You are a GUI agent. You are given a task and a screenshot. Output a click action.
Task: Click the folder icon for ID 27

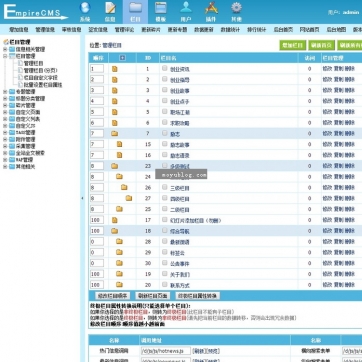(129, 198)
